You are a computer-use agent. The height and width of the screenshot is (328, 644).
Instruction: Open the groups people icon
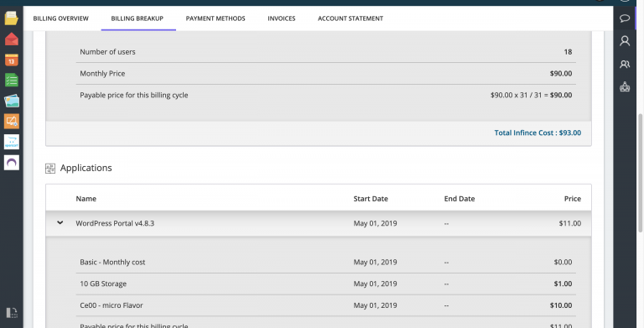pos(625,64)
